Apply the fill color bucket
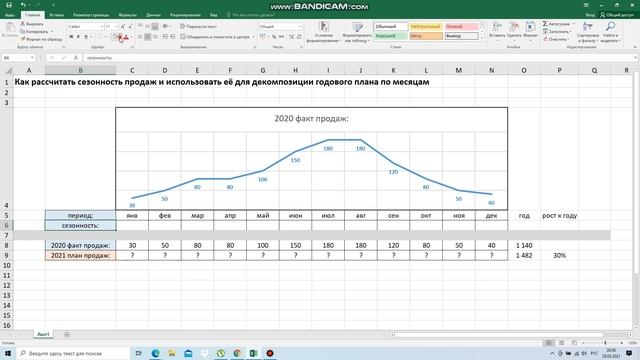 tap(117, 37)
